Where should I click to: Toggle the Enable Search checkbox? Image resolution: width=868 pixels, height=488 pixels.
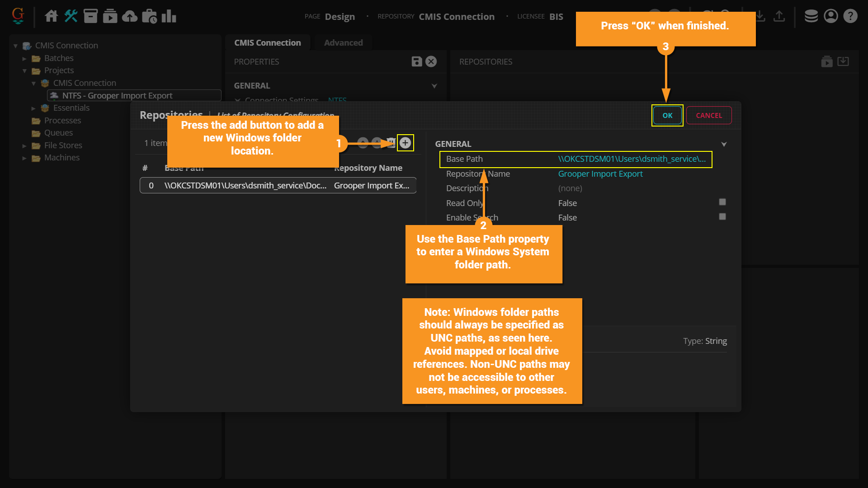(722, 217)
